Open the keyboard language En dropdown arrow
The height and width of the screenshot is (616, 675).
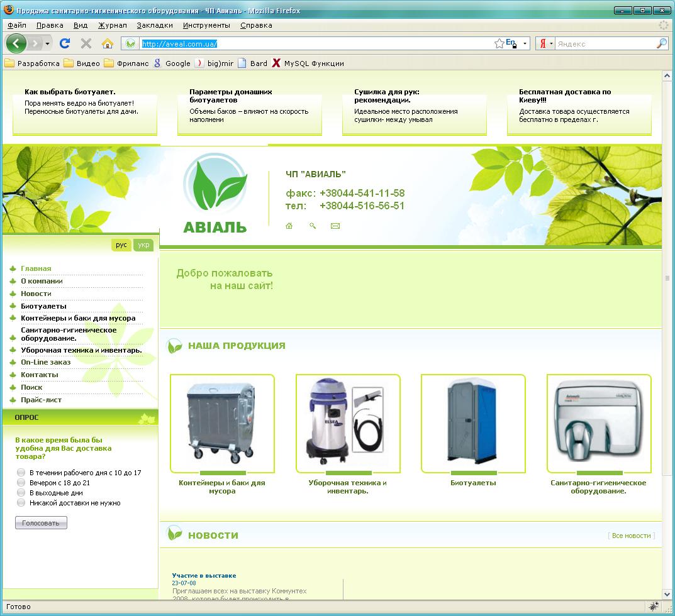click(x=525, y=43)
